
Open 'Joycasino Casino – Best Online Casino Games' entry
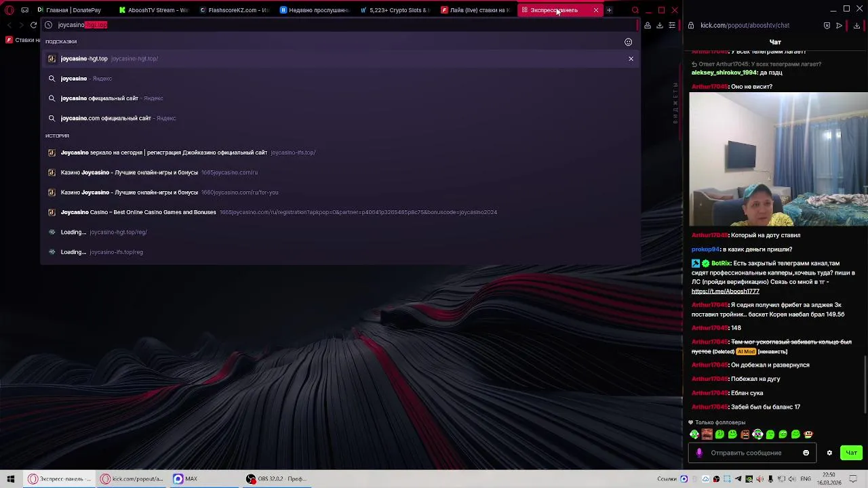(x=339, y=212)
